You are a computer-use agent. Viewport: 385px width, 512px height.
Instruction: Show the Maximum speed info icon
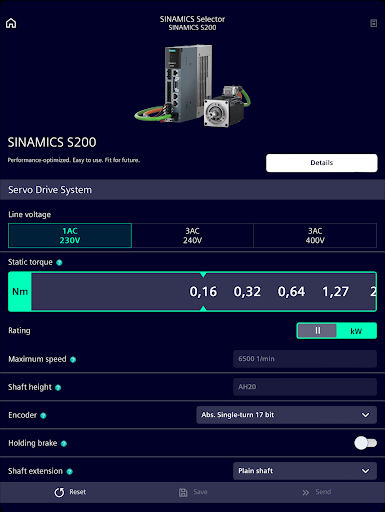pyautogui.click(x=73, y=359)
